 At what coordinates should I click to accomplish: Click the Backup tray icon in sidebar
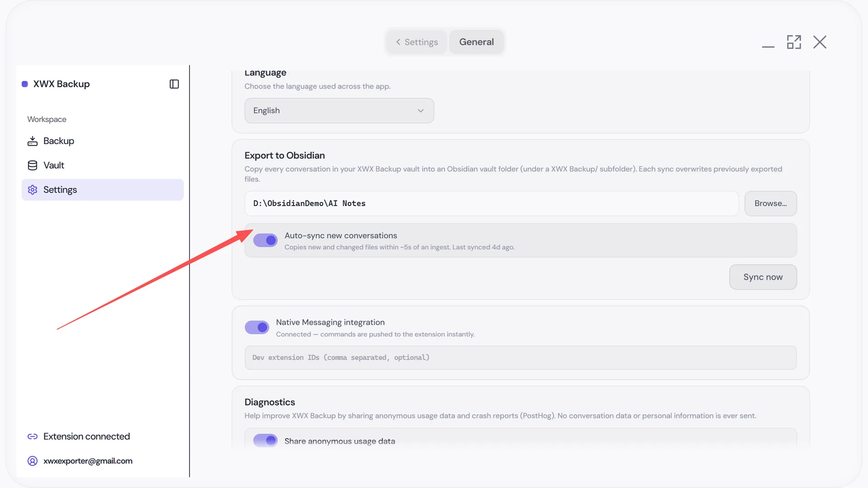pos(33,141)
